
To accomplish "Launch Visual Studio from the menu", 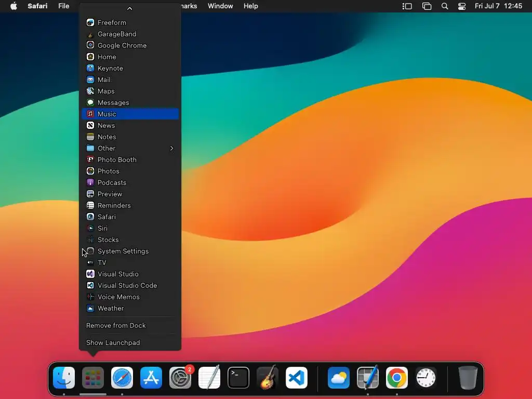I will (x=130, y=274).
